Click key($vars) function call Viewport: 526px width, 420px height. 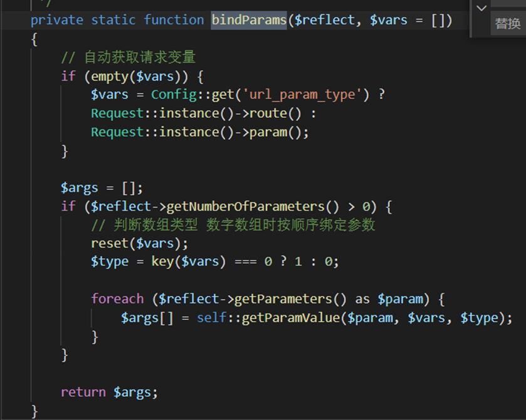click(x=189, y=261)
